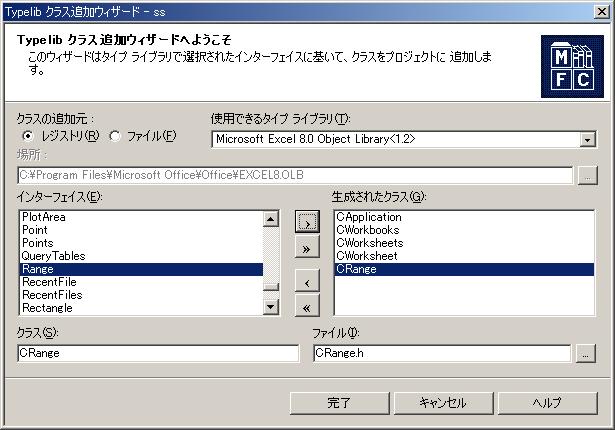615x430 pixels.
Task: Open the type library dropdown arrow
Action: point(588,140)
